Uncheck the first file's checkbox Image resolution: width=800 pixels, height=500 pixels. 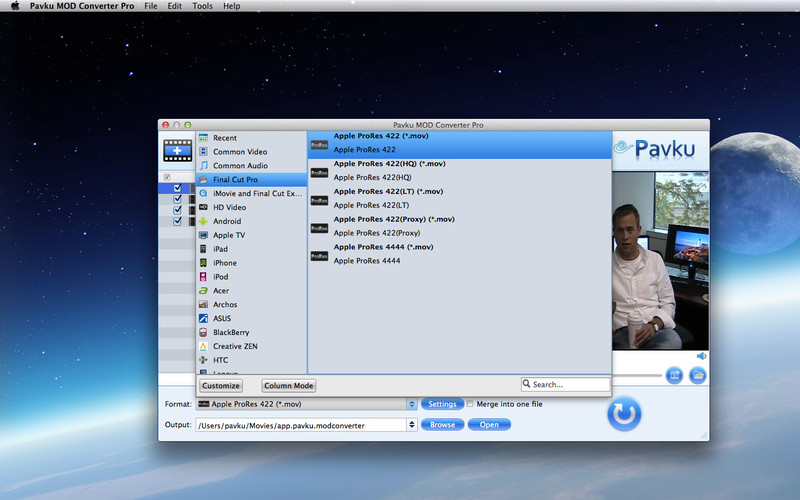pyautogui.click(x=177, y=188)
